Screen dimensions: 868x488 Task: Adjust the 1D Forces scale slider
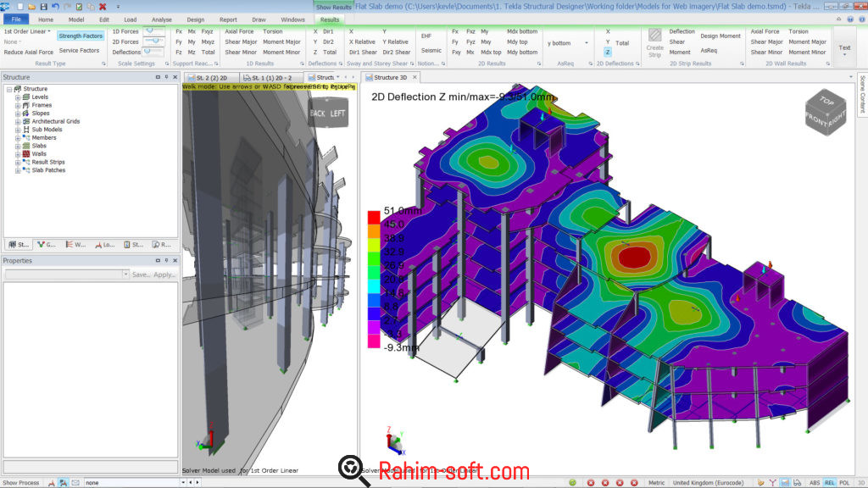pyautogui.click(x=154, y=31)
